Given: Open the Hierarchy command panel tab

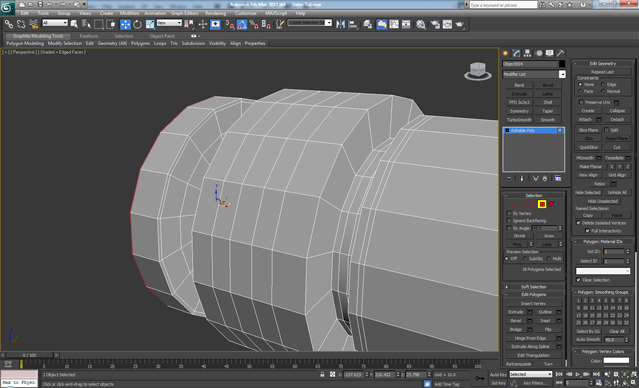Looking at the screenshot, I should 528,53.
